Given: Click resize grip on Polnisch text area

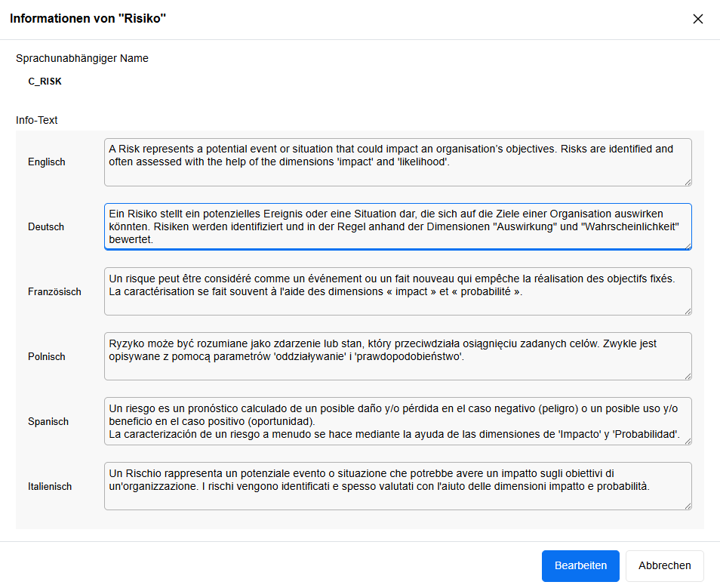Looking at the screenshot, I should (688, 376).
